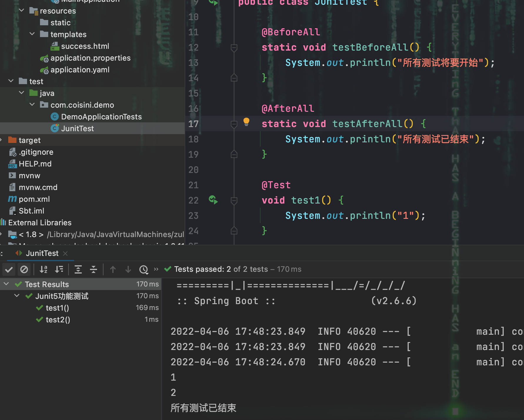Screen dimensions: 524x420
Task: Jump to previous failed test arrow
Action: (113, 269)
